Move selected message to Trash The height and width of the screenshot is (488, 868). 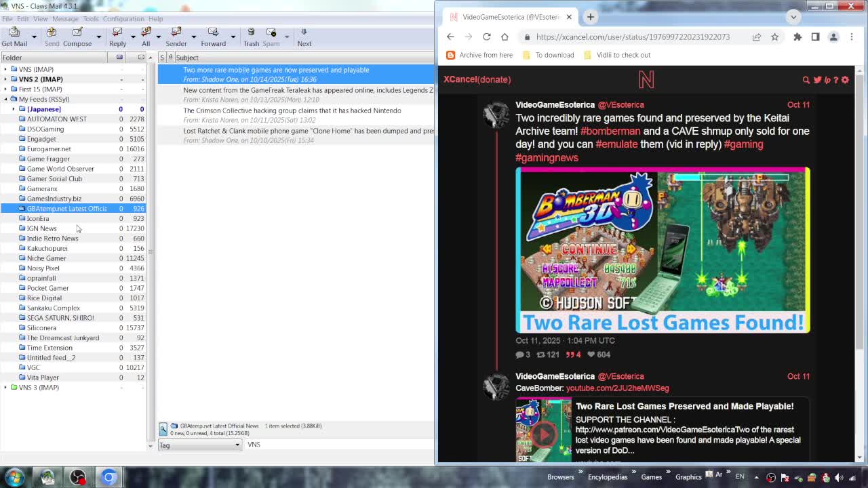[251, 37]
